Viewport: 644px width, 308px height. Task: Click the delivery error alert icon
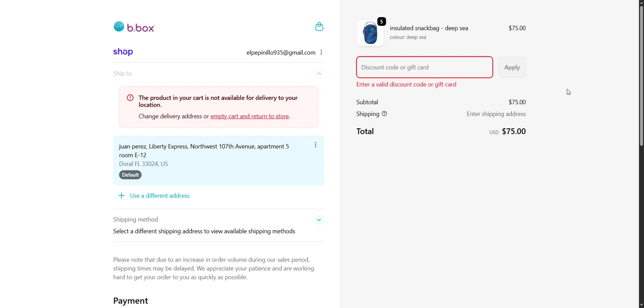pos(130,98)
